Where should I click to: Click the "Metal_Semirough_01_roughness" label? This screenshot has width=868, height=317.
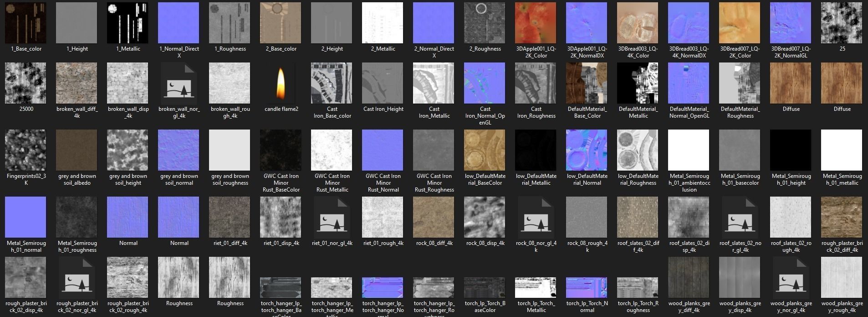pos(77,246)
